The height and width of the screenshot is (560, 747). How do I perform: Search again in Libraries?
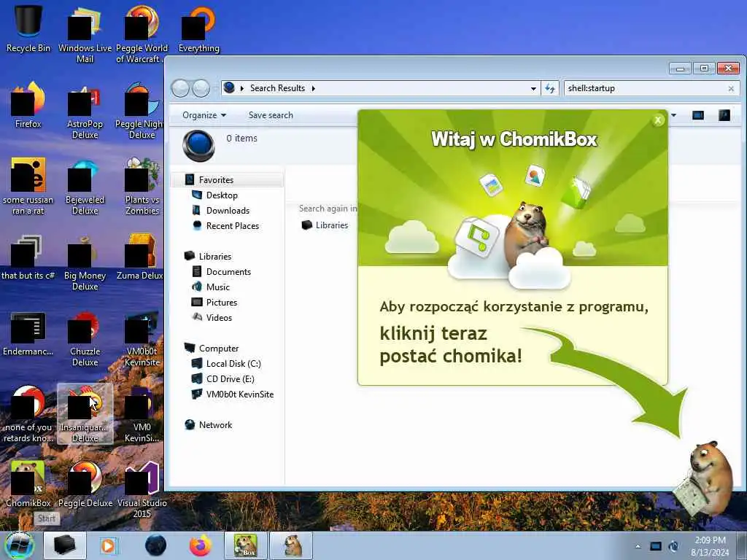pyautogui.click(x=325, y=225)
